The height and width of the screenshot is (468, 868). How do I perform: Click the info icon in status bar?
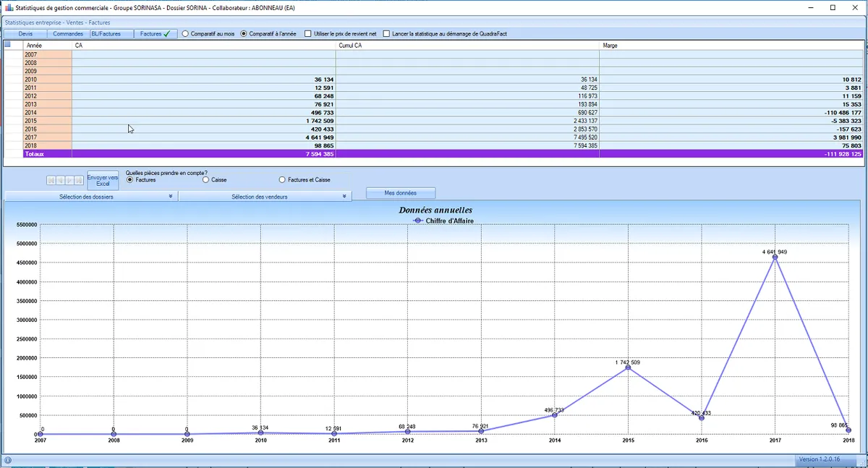click(7, 460)
